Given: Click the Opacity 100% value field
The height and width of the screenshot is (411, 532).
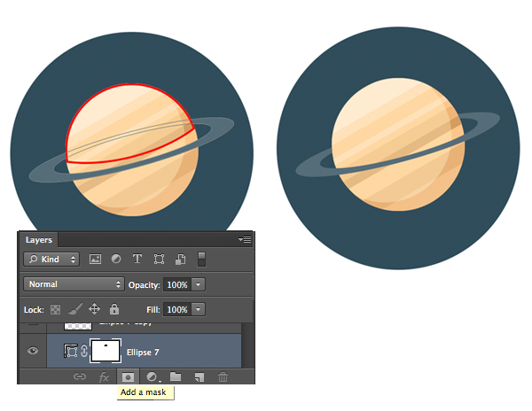Looking at the screenshot, I should 177,284.
